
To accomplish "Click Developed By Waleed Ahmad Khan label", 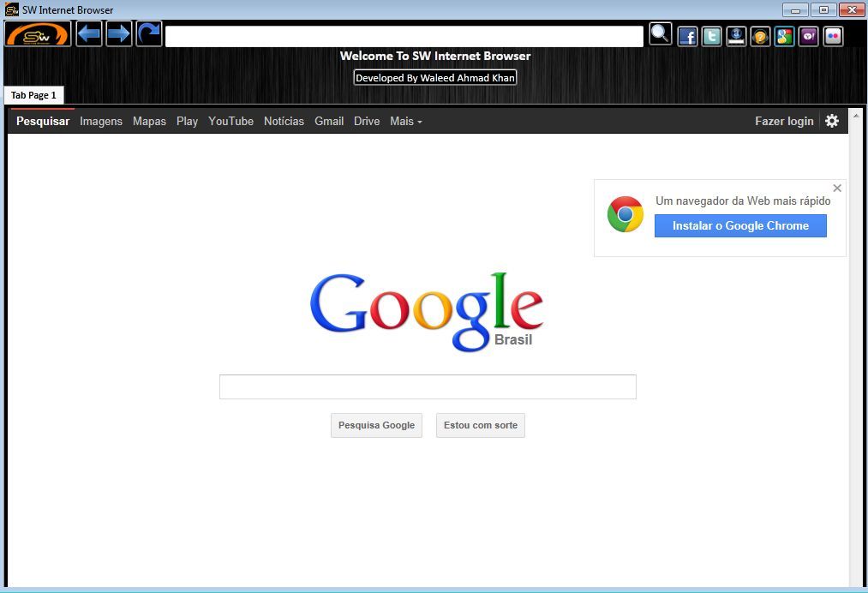I will [x=435, y=77].
